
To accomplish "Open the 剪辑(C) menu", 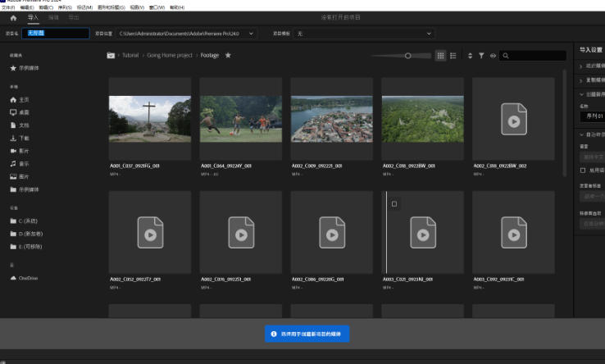I will [x=46, y=7].
